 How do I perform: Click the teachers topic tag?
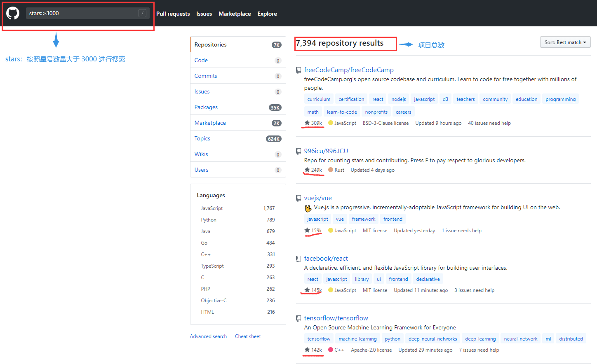(x=465, y=99)
